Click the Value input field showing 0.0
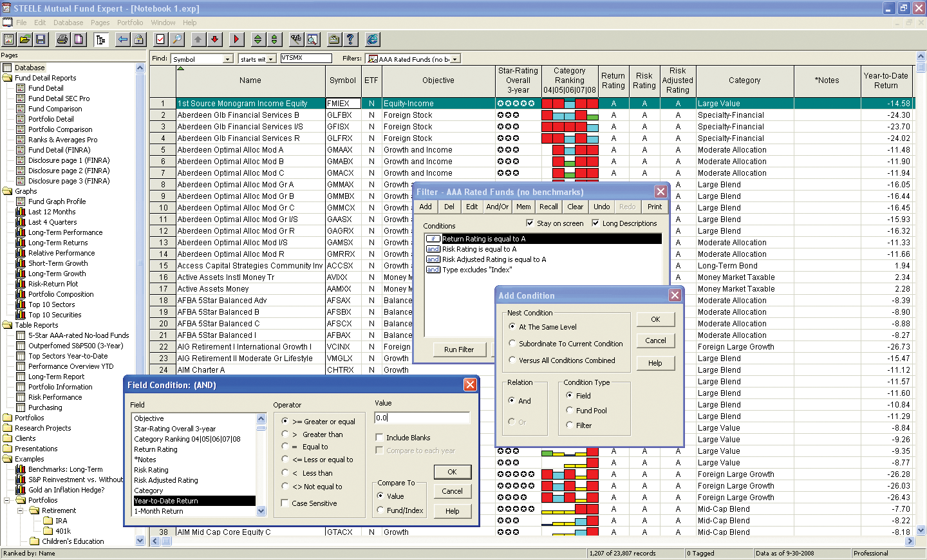Viewport: 927px width, 560px height. pyautogui.click(x=422, y=418)
